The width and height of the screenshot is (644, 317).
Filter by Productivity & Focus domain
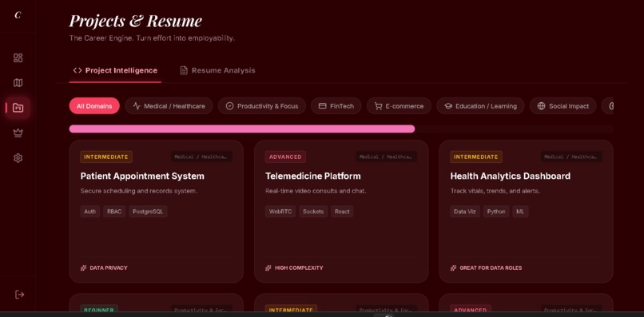point(262,106)
